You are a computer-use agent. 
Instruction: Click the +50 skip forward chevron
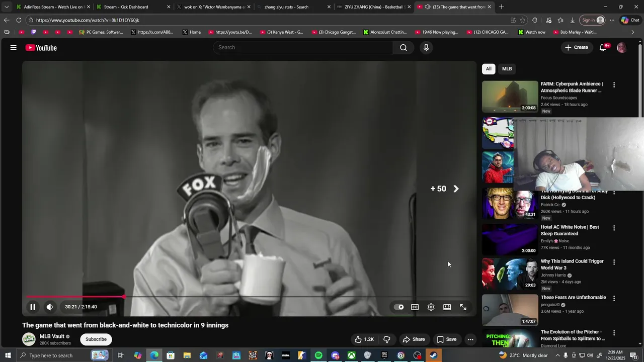456,189
